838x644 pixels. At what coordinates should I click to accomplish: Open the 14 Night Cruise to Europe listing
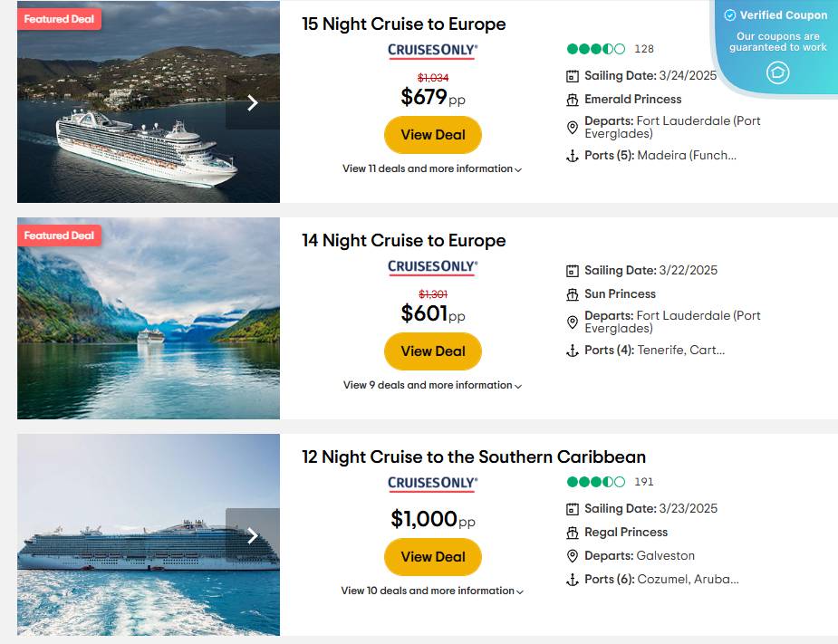point(402,240)
